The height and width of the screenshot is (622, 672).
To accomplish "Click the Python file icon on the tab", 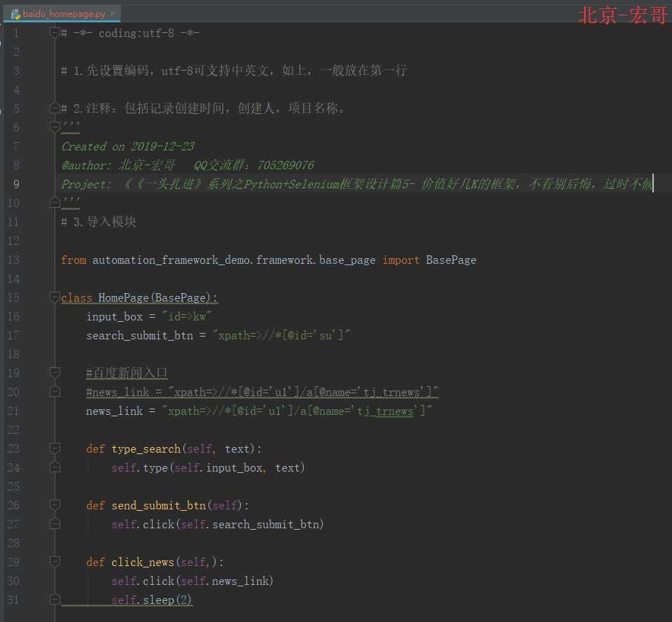I will [x=16, y=14].
